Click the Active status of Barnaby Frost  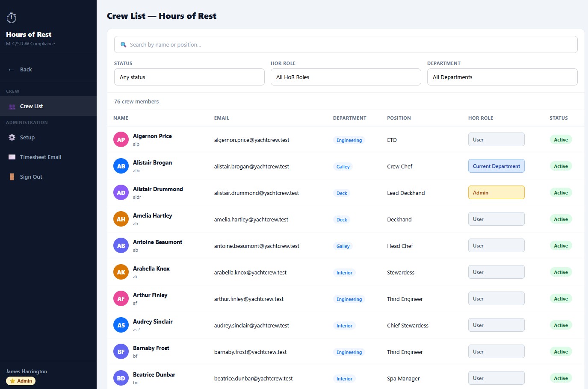[x=561, y=352]
